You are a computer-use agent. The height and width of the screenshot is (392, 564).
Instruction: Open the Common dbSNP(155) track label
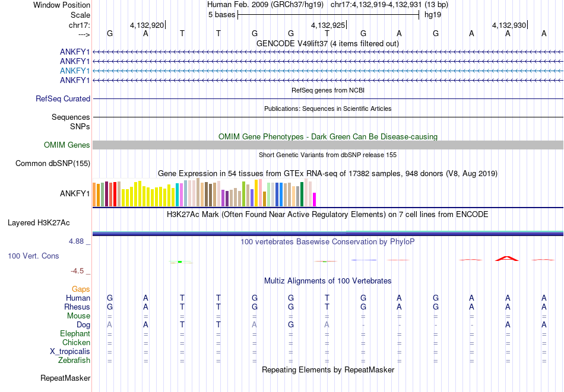53,164
